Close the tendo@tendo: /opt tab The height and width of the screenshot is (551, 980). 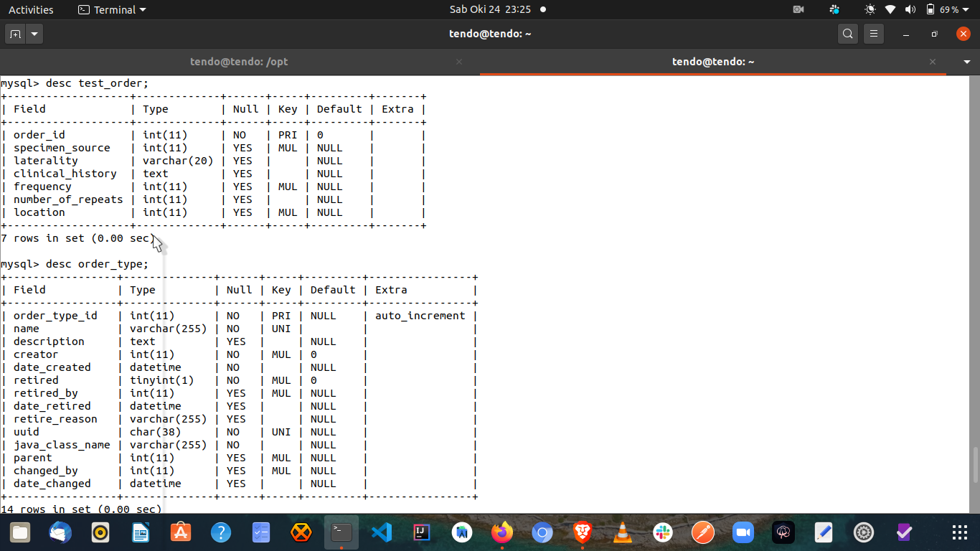point(459,62)
